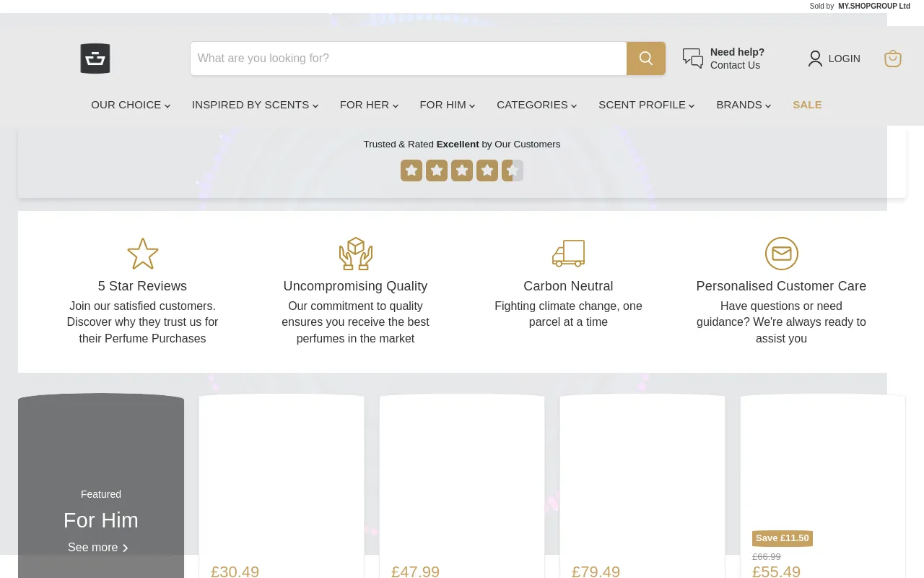The image size is (924, 578).
Task: Click the Contact Us link
Action: click(735, 65)
